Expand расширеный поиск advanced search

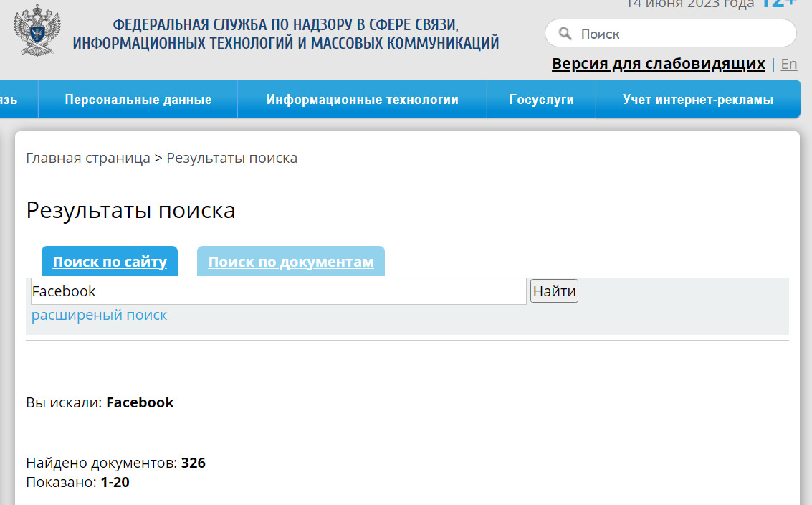(x=99, y=315)
